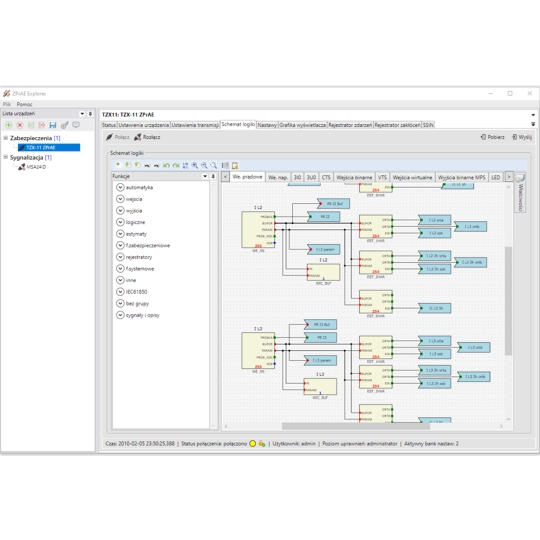Expand the automatyka function group
The width and height of the screenshot is (540, 540).
(x=120, y=187)
